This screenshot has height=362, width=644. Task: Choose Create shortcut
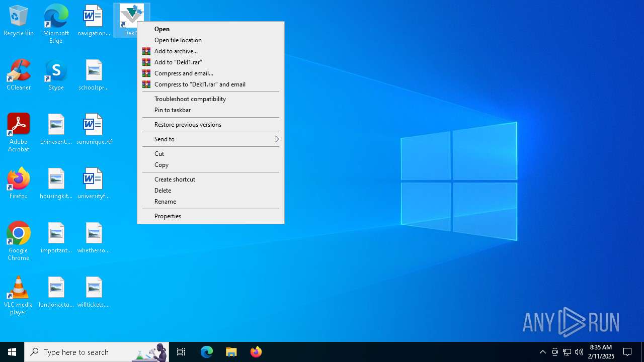210,179
